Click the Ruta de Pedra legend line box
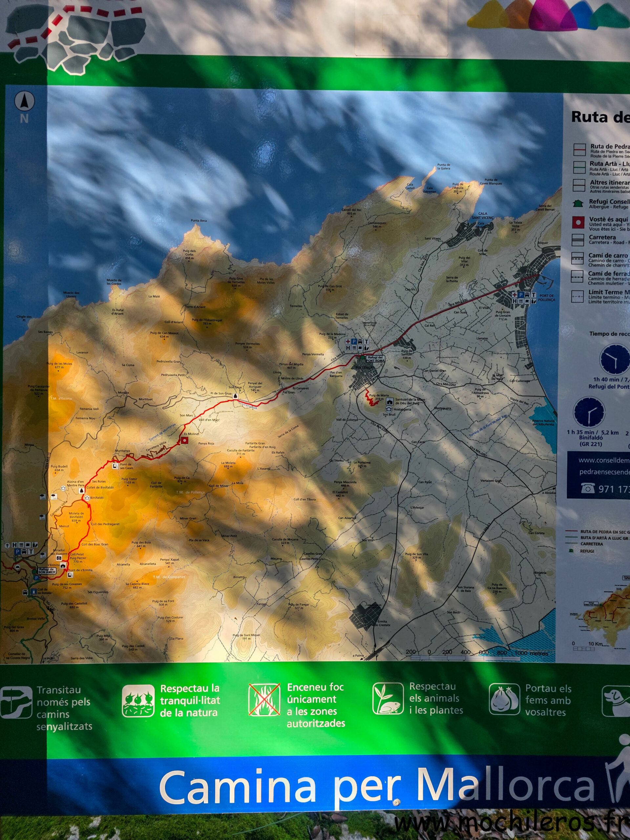Screen dimensions: 630x840 click(x=579, y=150)
